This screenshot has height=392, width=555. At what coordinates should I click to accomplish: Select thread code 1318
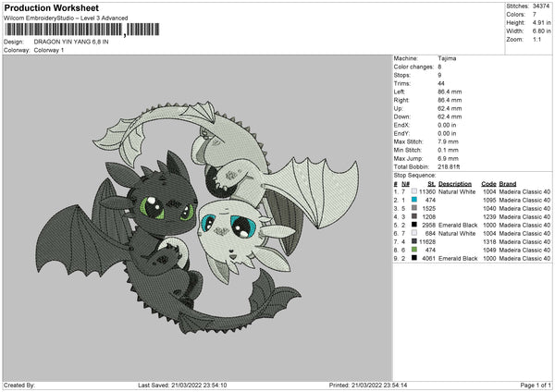(489, 241)
